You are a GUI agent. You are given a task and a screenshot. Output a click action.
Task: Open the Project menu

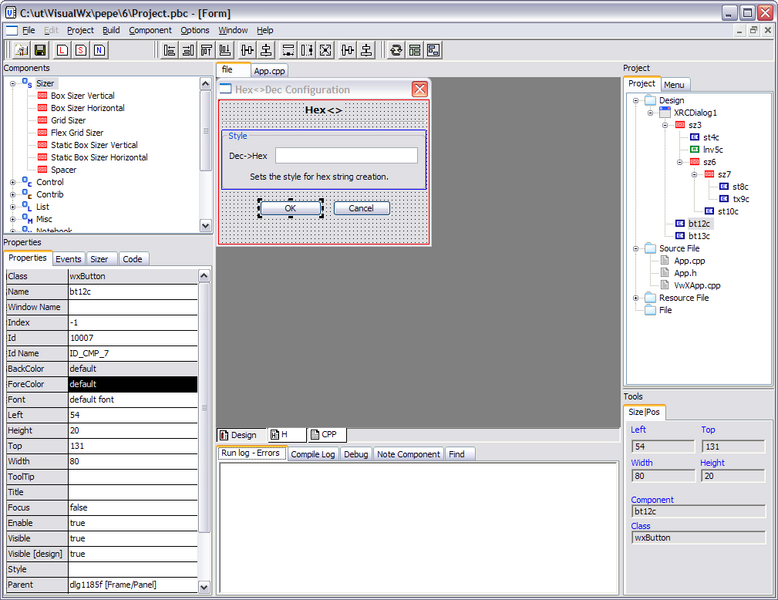coord(80,30)
